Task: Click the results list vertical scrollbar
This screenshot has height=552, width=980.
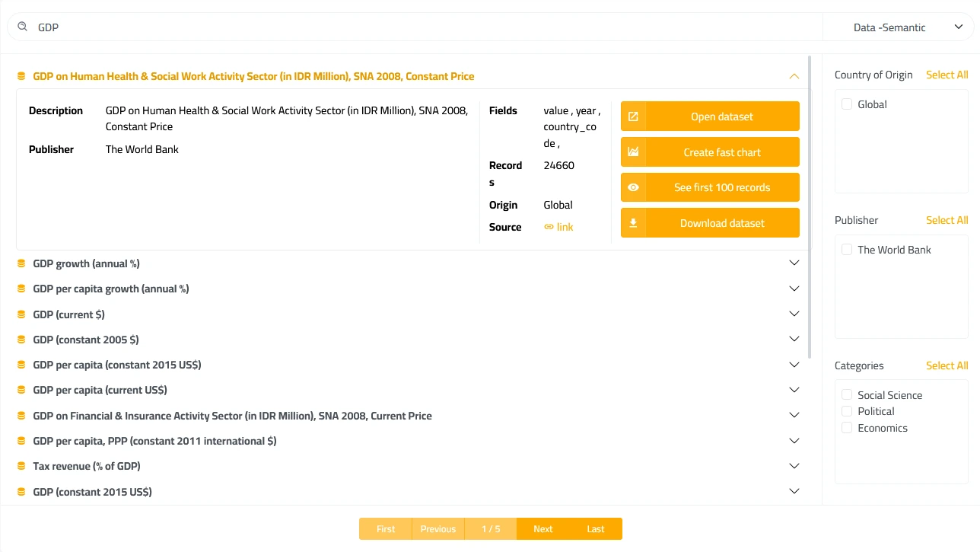Action: (x=809, y=206)
